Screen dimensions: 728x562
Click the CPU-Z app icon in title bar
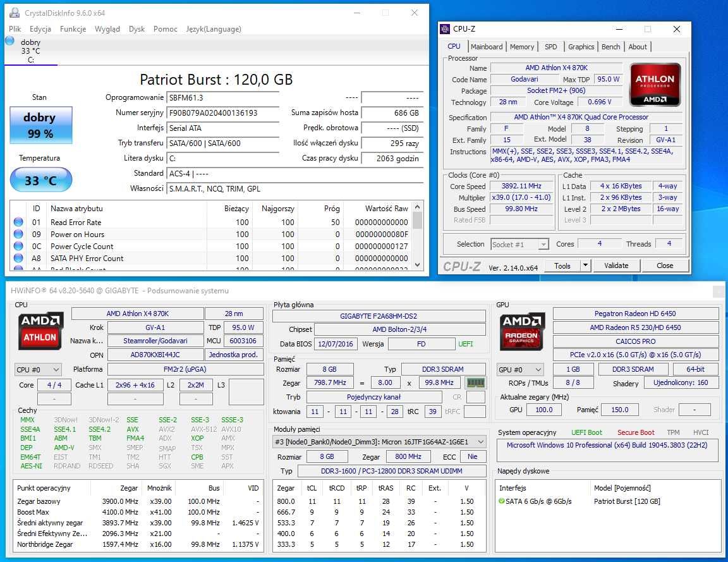tap(445, 29)
